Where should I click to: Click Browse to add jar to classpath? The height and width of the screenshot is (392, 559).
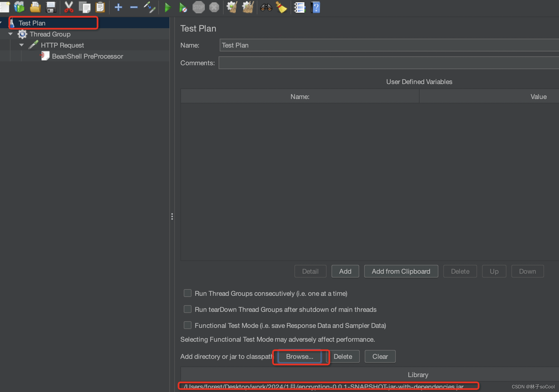[x=300, y=356]
